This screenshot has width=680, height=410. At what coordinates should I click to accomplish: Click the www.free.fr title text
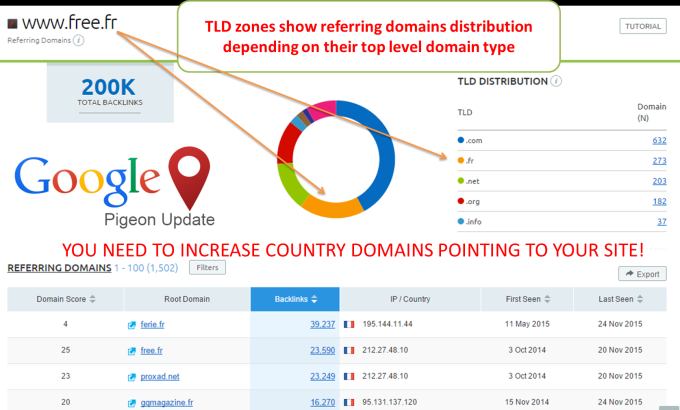(69, 23)
